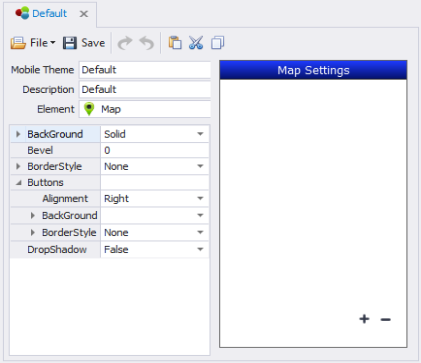Expand BorderStyle under Buttons
Screen dimensions: 421x363
(33, 233)
